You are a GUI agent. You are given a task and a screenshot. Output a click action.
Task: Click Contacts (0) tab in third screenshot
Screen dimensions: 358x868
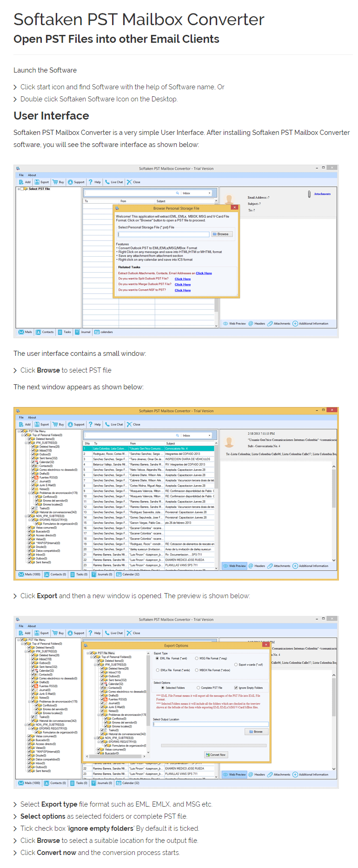[x=55, y=783]
